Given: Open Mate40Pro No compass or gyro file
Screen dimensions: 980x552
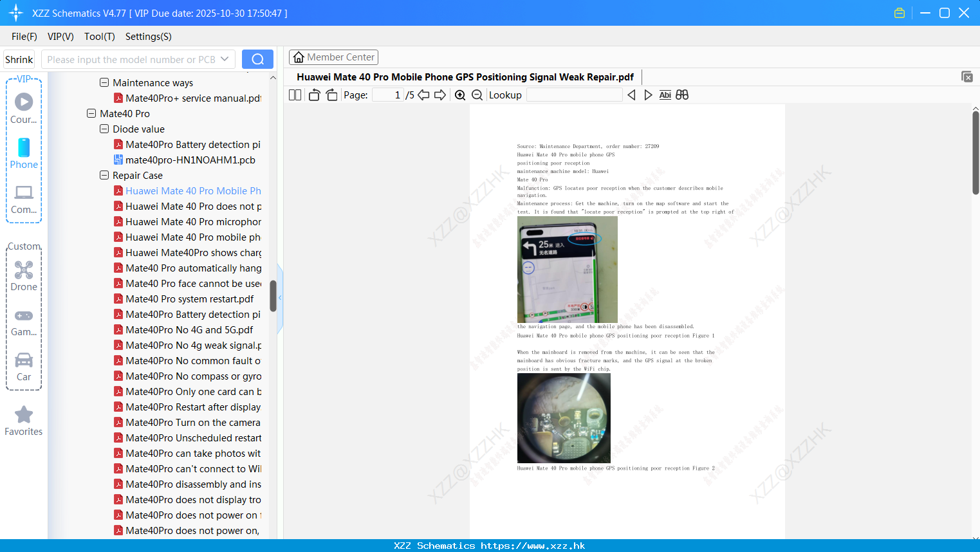Looking at the screenshot, I should pyautogui.click(x=187, y=376).
